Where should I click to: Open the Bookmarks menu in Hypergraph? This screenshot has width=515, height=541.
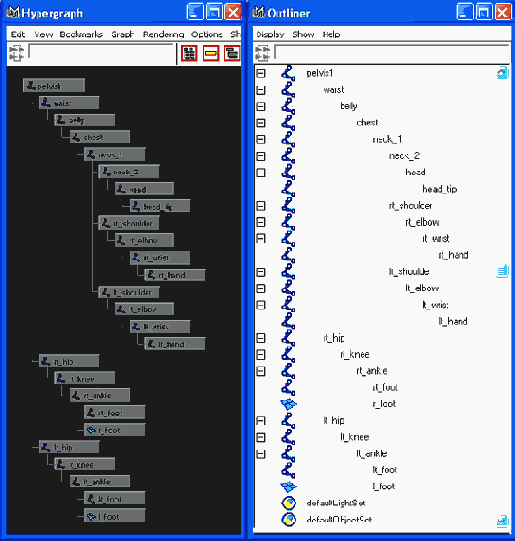point(81,34)
